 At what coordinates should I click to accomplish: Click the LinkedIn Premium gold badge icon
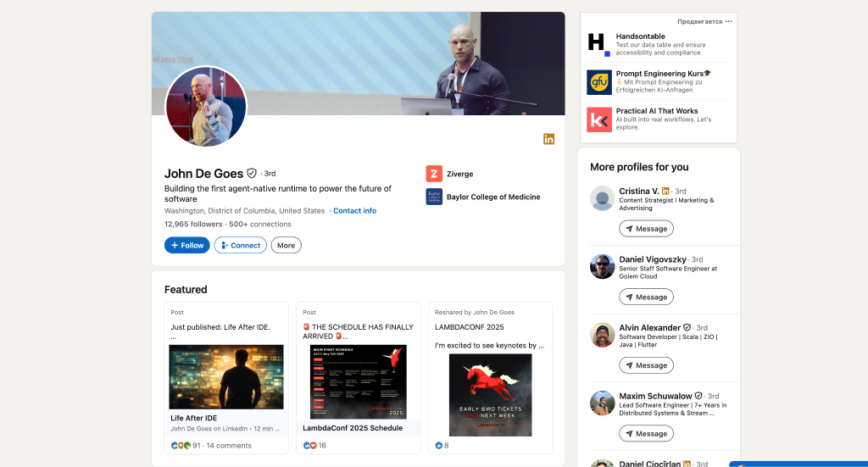pyautogui.click(x=548, y=139)
